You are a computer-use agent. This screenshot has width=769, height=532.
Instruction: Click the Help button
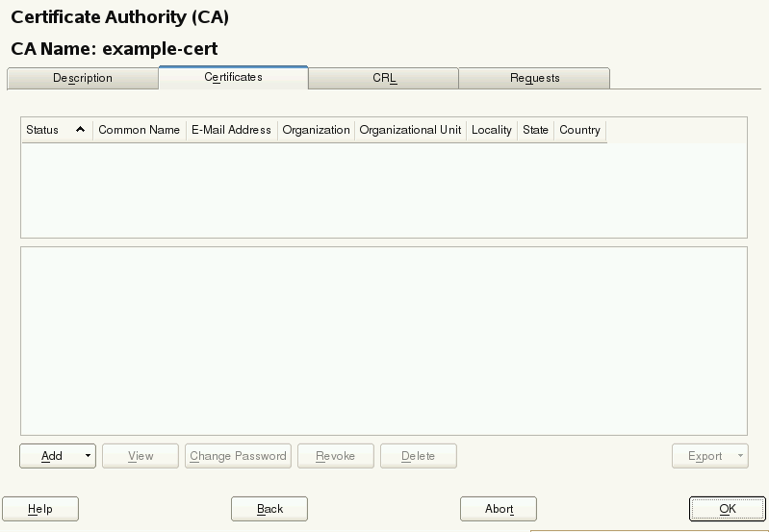pos(40,509)
